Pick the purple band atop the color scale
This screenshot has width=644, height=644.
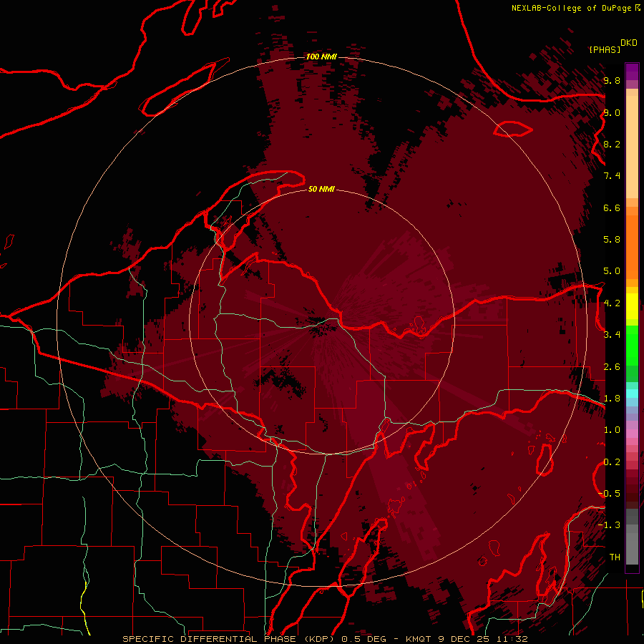tap(632, 72)
